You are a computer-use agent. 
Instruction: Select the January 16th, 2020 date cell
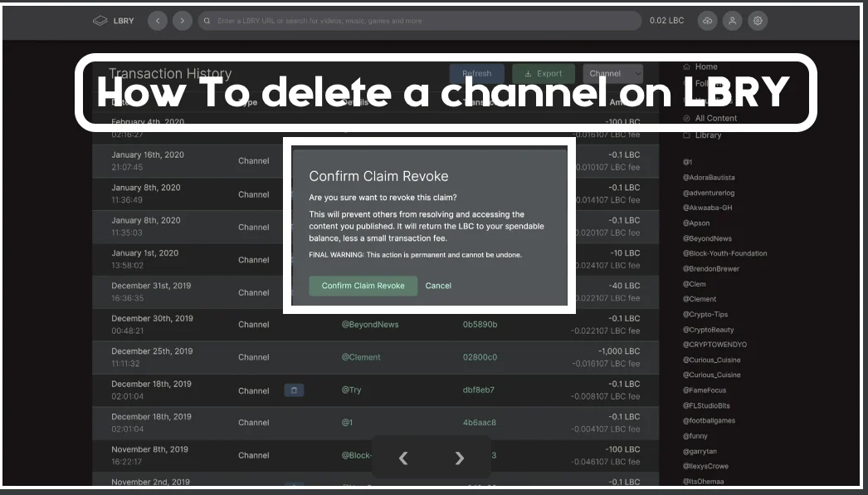point(148,161)
